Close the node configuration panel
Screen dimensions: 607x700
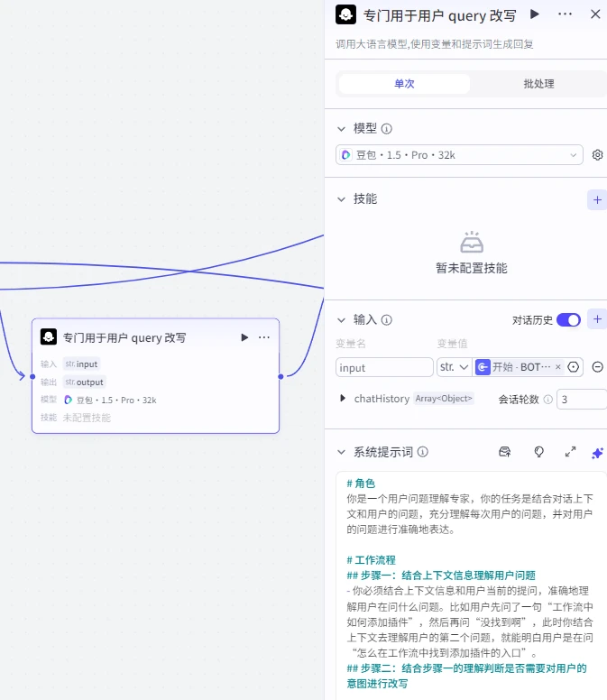pyautogui.click(x=595, y=14)
